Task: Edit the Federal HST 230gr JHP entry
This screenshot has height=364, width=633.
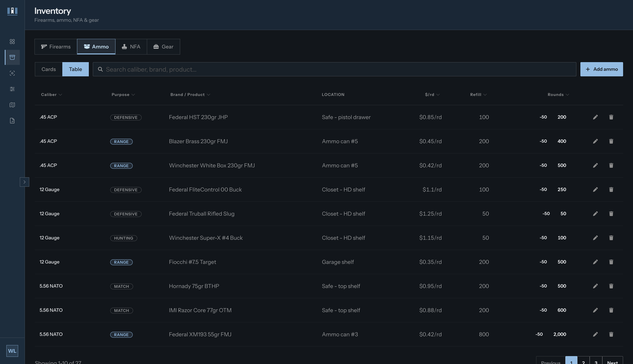Action: coord(595,117)
